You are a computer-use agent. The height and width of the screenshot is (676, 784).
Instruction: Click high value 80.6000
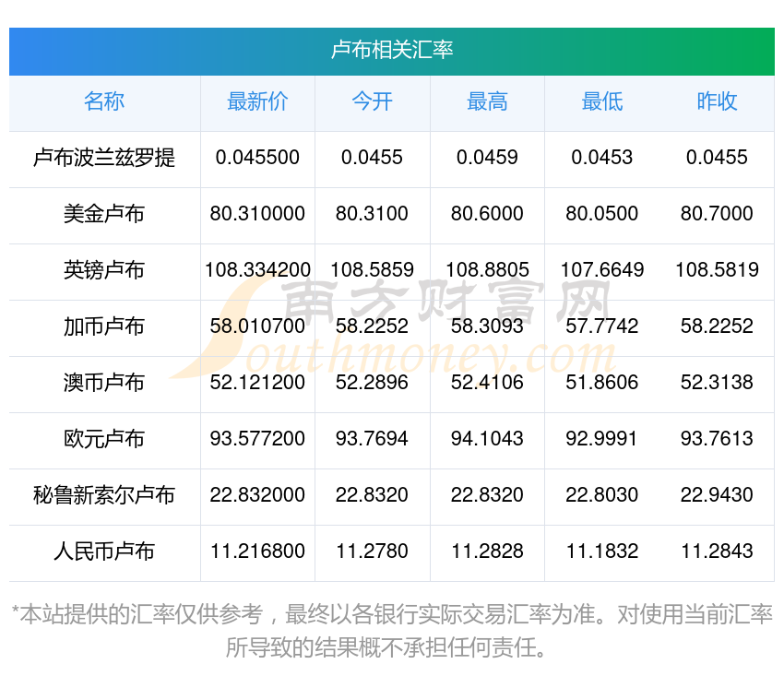[487, 214]
